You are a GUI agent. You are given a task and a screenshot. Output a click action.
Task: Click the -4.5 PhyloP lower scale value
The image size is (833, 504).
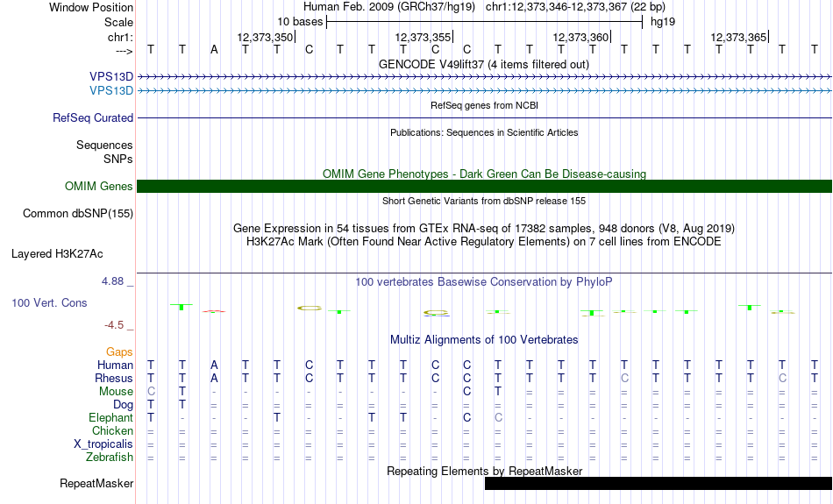(114, 325)
